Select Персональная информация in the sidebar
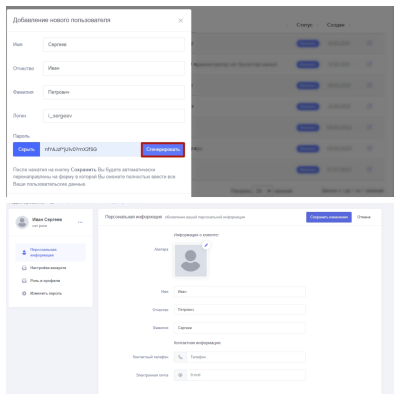 coord(50,252)
